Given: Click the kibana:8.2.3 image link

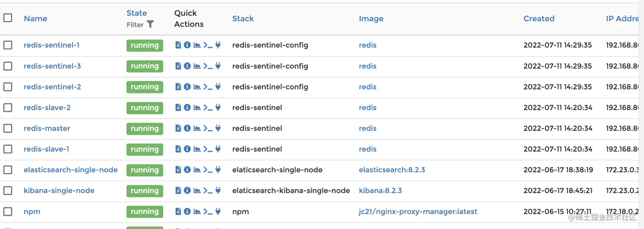Looking at the screenshot, I should [x=380, y=191].
